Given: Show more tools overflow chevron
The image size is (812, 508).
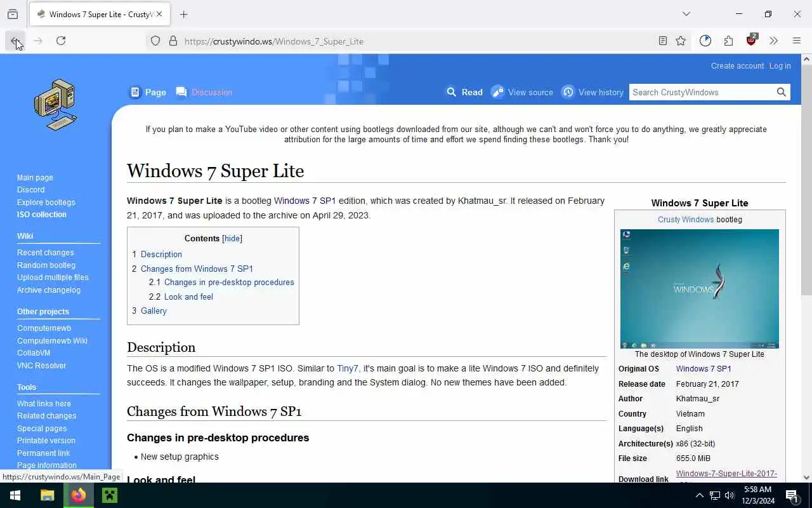Looking at the screenshot, I should [773, 41].
